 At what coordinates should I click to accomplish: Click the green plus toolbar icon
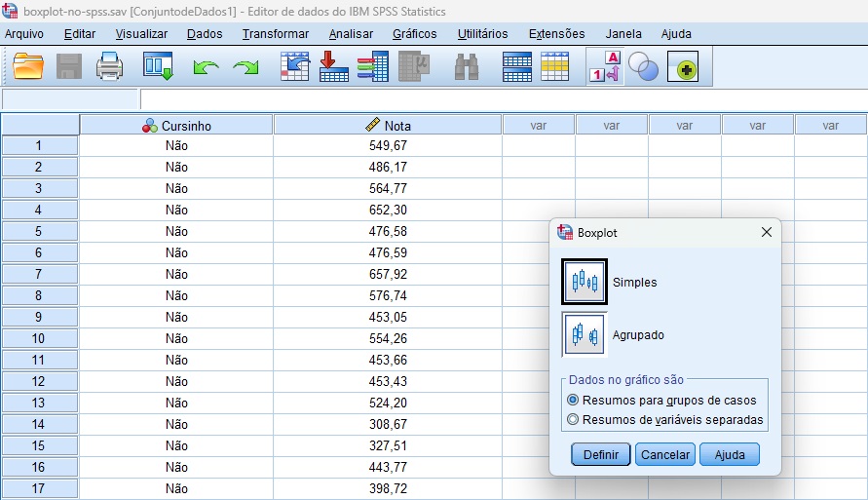[x=683, y=67]
